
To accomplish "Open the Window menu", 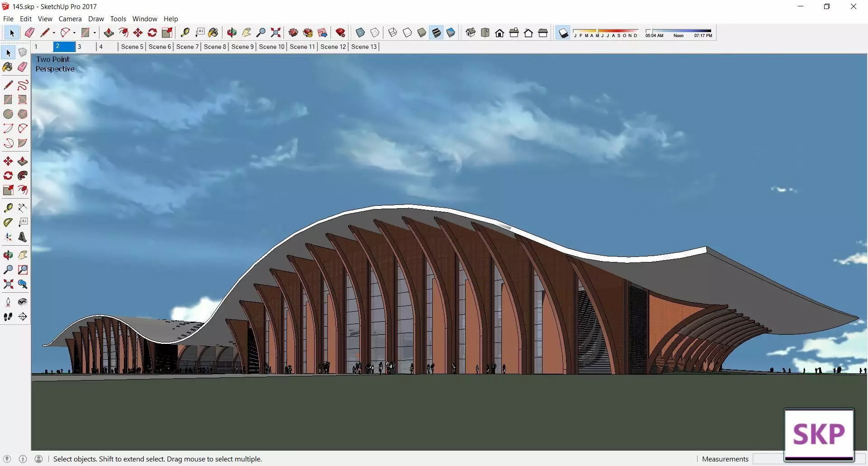I will point(145,19).
